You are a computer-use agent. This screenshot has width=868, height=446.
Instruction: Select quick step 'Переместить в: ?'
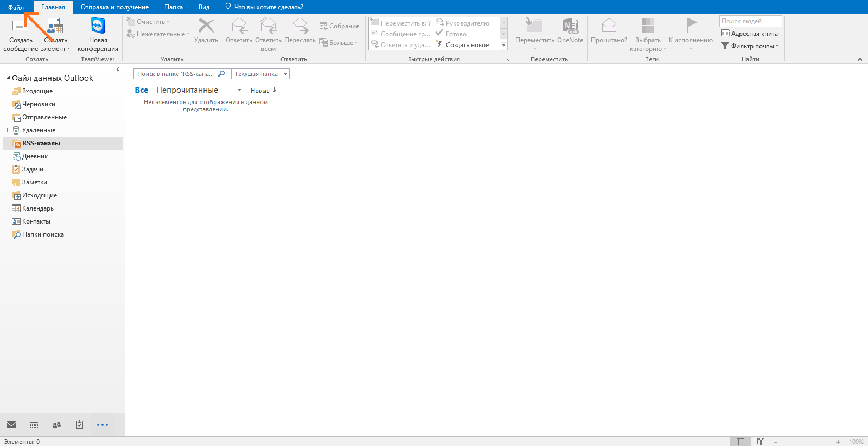pos(400,23)
